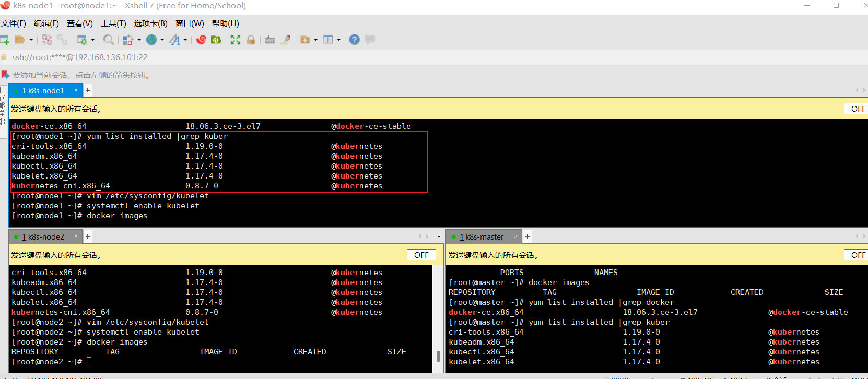Close the k8s-node1 tab

tap(76, 90)
